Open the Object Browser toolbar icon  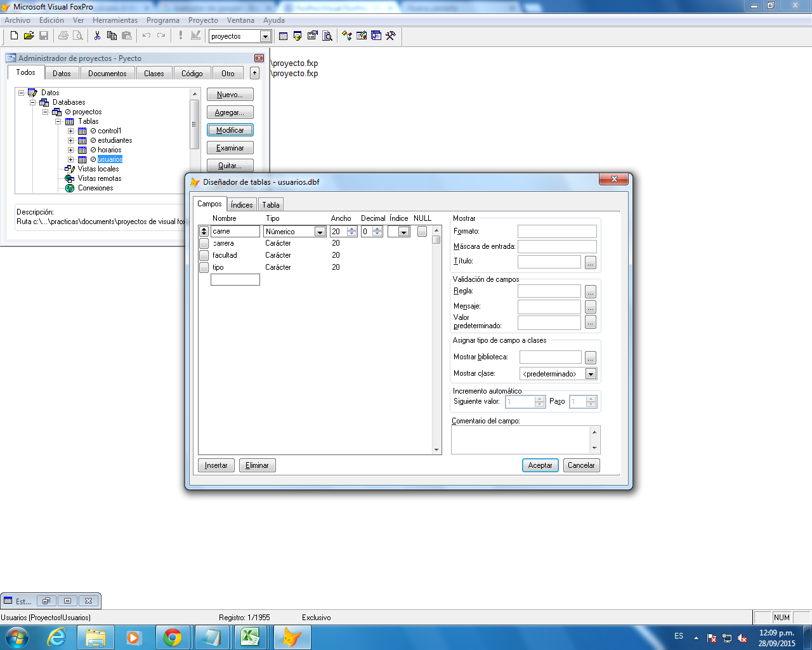tap(361, 36)
